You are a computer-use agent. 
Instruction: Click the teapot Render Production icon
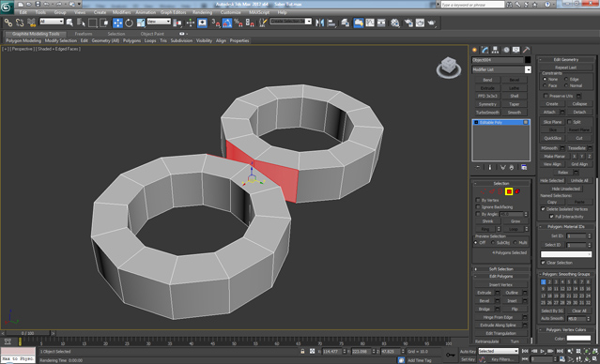coord(432,23)
